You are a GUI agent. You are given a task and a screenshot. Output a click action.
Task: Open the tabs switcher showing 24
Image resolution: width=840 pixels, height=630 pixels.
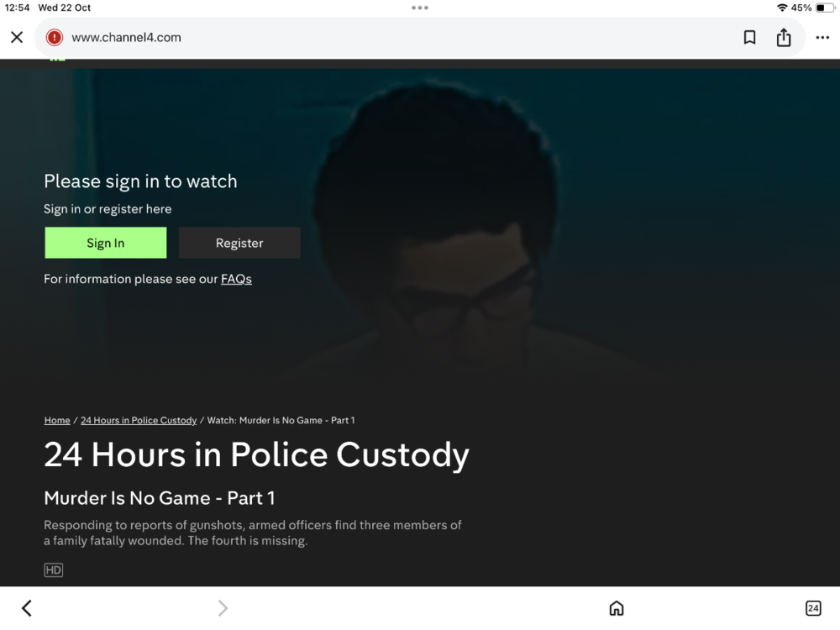[812, 608]
